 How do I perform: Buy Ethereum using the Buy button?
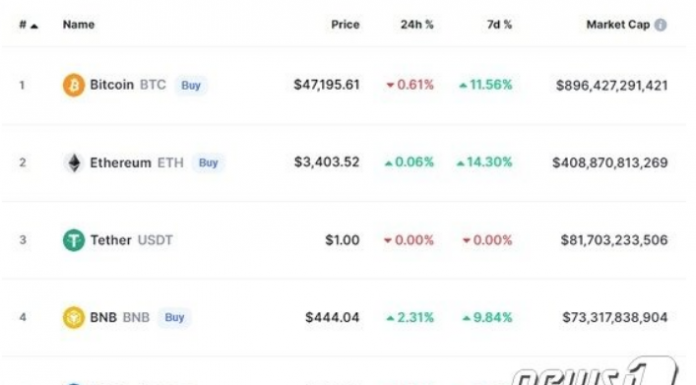[x=208, y=163]
